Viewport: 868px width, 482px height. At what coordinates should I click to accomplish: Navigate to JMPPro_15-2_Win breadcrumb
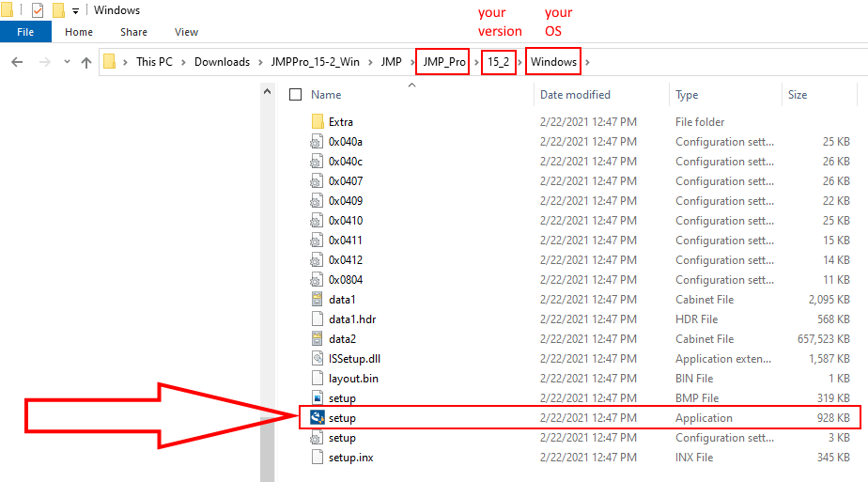pos(315,62)
